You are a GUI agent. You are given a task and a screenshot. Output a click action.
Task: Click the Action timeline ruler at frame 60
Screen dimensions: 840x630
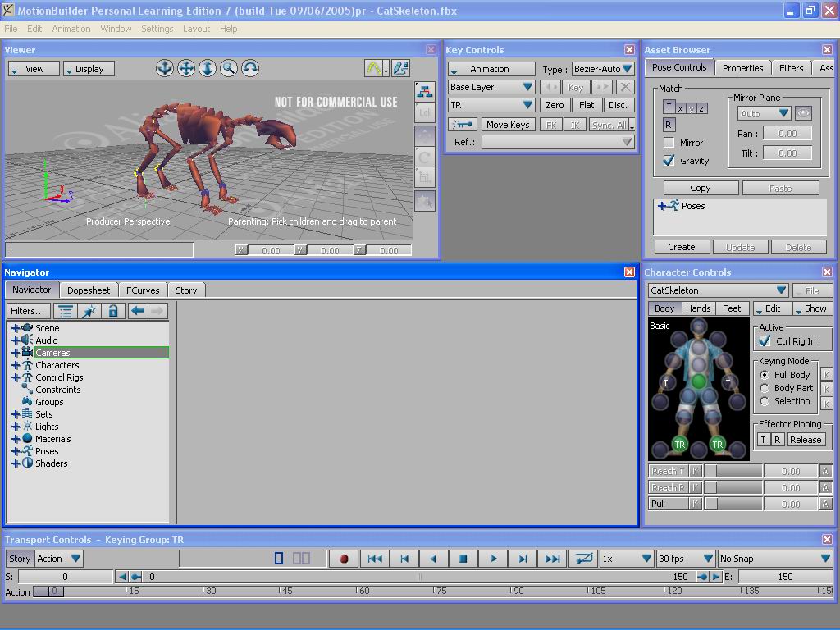click(356, 591)
